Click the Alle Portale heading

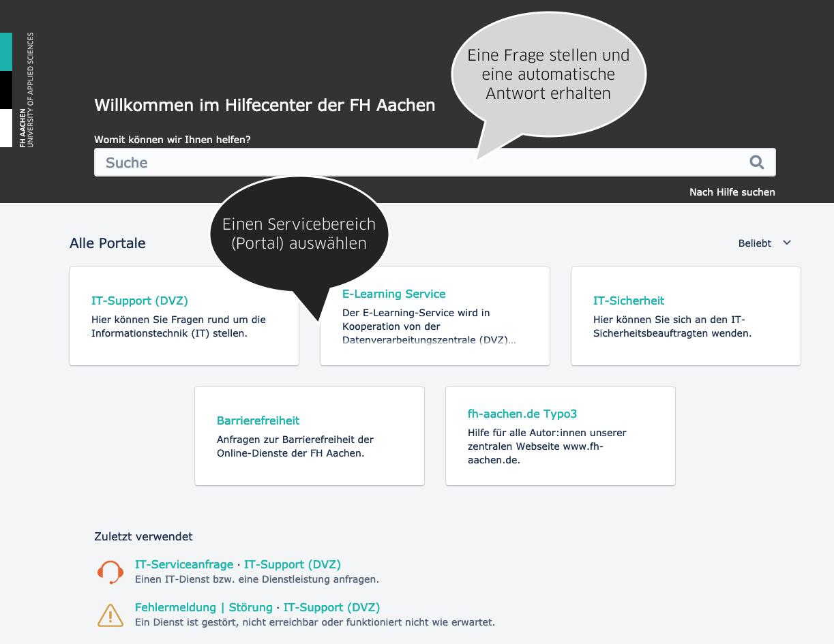pos(107,243)
